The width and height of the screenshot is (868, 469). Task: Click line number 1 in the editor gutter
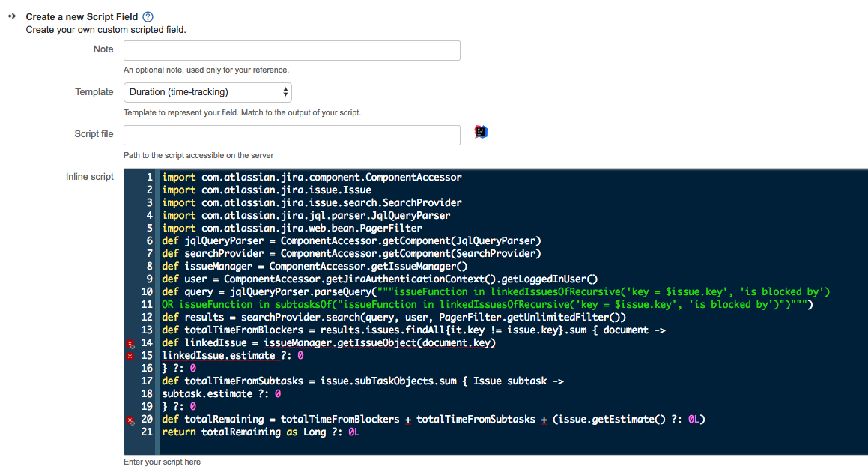[148, 177]
